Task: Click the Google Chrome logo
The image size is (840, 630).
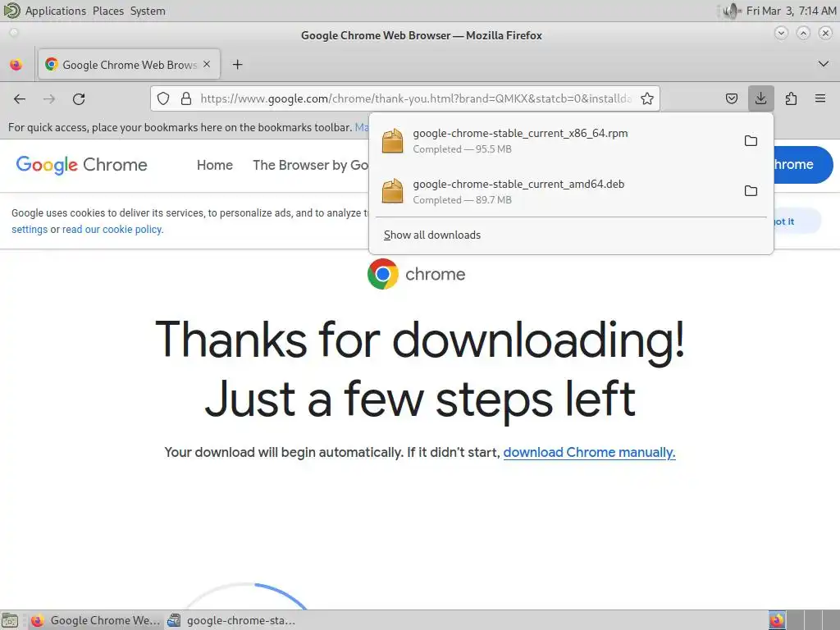Action: [x=81, y=164]
